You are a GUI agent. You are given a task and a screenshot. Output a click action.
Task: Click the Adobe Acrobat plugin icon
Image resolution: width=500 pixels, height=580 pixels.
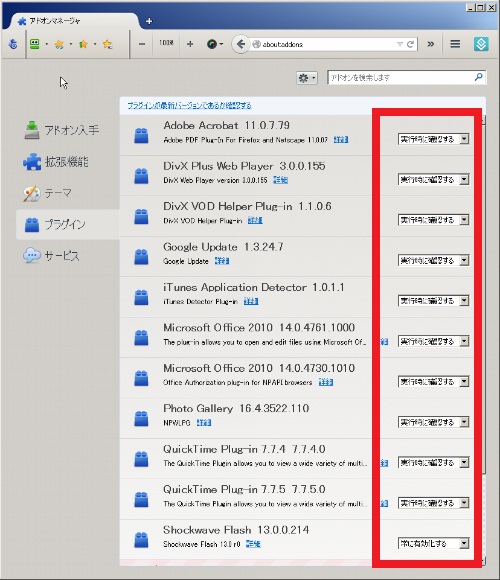pos(141,135)
